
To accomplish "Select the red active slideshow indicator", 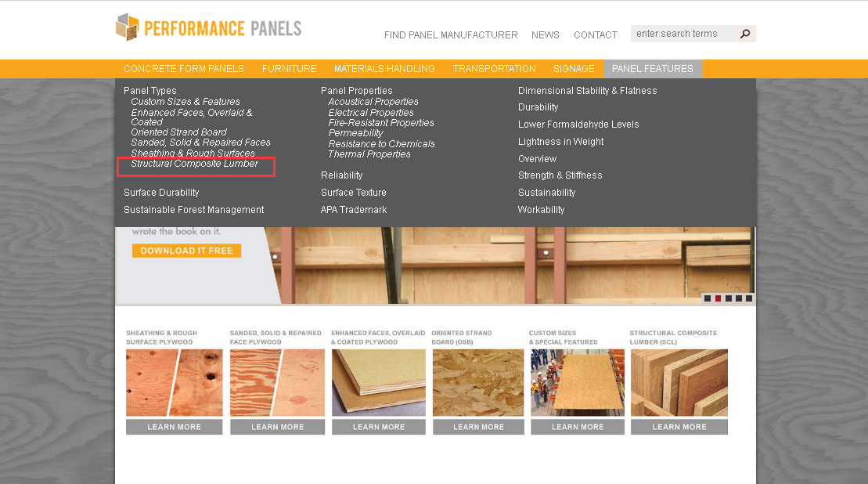I will (718, 298).
